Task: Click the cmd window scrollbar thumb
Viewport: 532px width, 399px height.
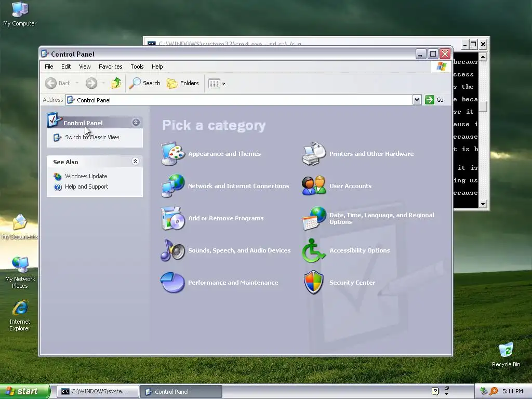Action: tap(483, 106)
